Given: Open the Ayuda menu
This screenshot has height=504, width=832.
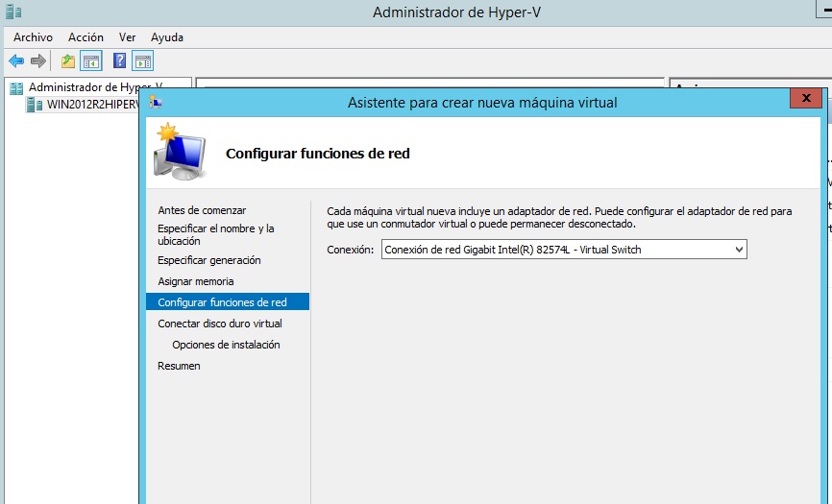Looking at the screenshot, I should [167, 37].
